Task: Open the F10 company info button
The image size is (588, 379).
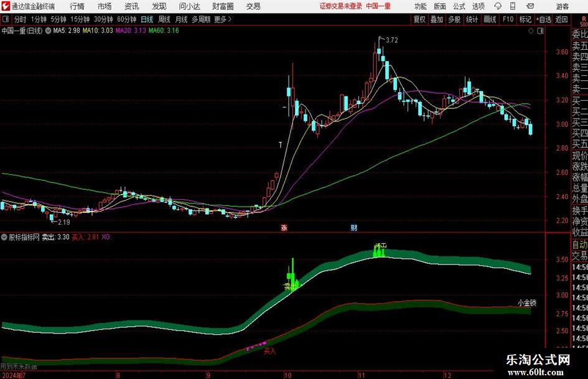Action: pyautogui.click(x=508, y=19)
